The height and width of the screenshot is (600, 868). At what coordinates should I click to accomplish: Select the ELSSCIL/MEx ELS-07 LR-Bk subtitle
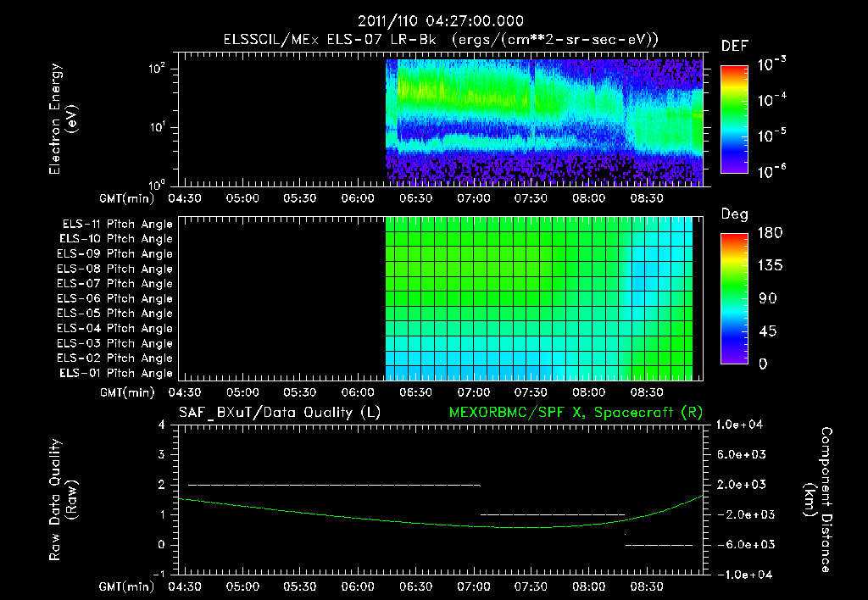point(441,40)
